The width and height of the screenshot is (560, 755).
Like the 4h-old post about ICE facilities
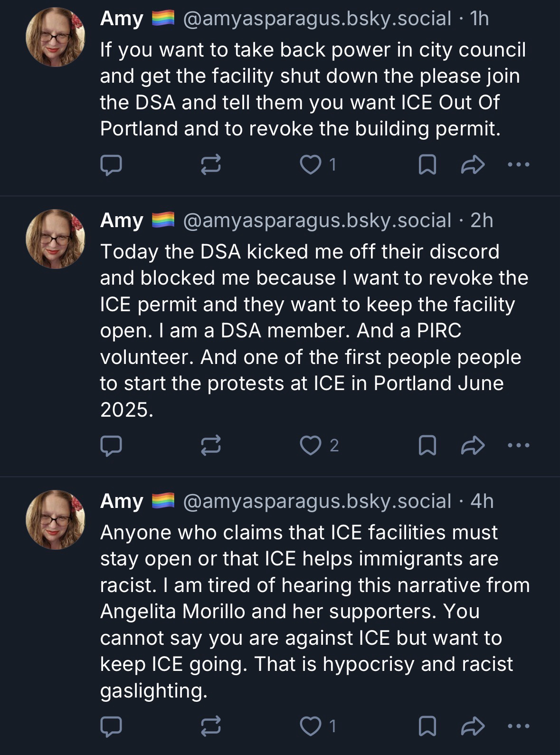(x=311, y=726)
